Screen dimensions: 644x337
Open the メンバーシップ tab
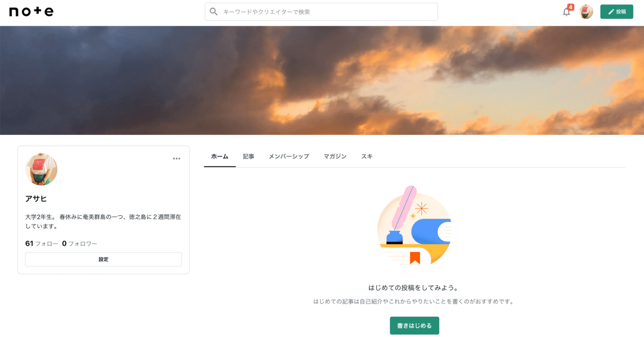pyautogui.click(x=289, y=156)
